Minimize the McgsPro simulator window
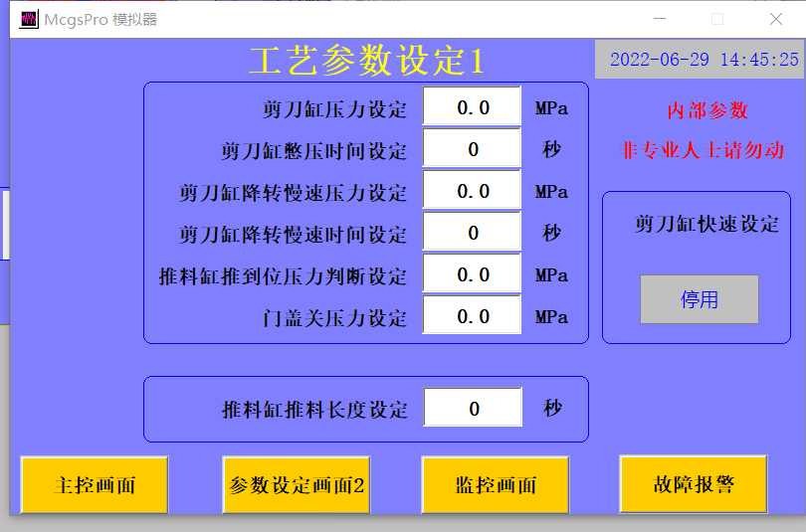 pyautogui.click(x=659, y=19)
